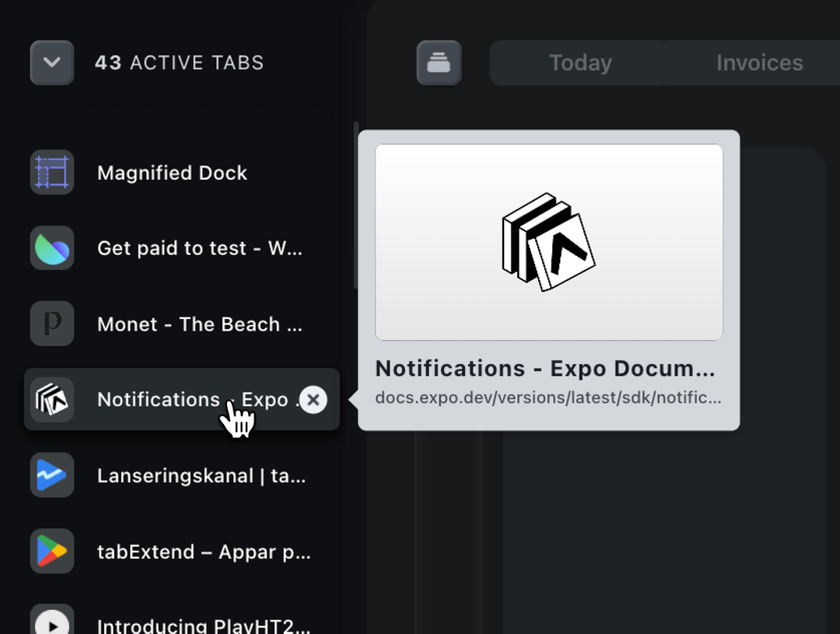840x634 pixels.
Task: Open the Magnified Dock tab
Action: [x=171, y=173]
